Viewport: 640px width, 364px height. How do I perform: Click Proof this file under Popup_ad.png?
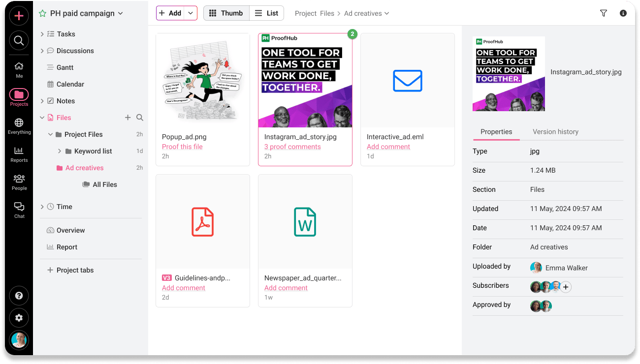[x=182, y=146]
